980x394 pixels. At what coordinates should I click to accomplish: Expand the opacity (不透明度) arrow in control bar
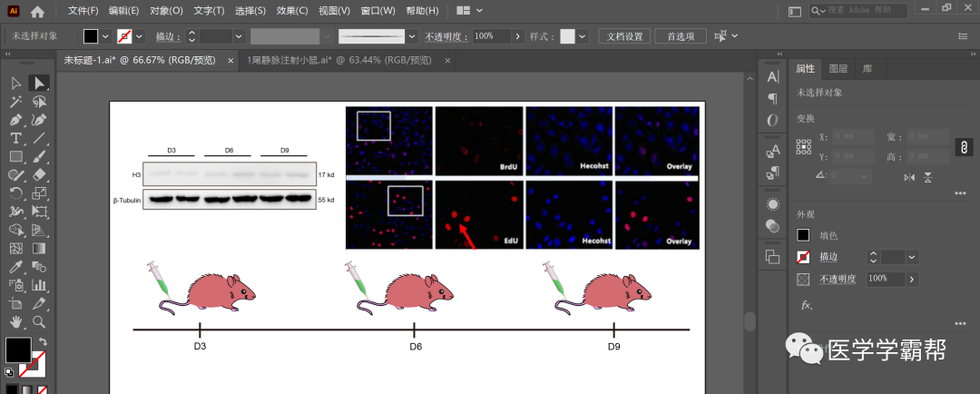pos(518,36)
